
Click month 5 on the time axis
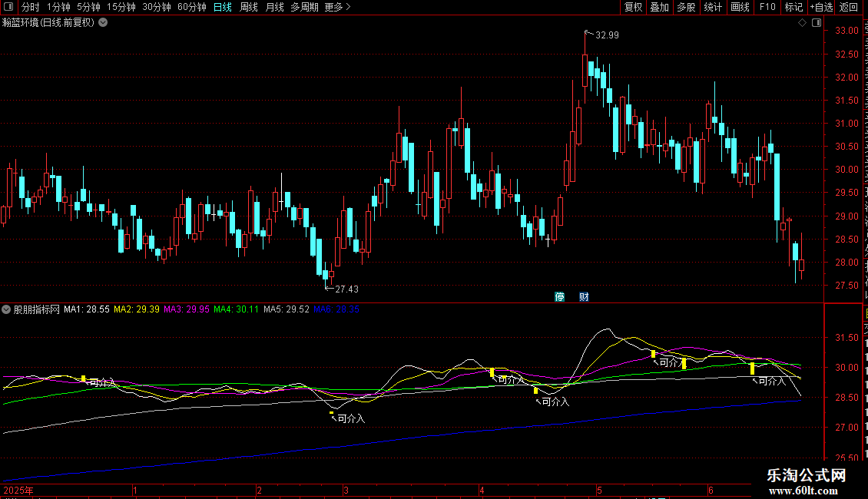tap(599, 490)
